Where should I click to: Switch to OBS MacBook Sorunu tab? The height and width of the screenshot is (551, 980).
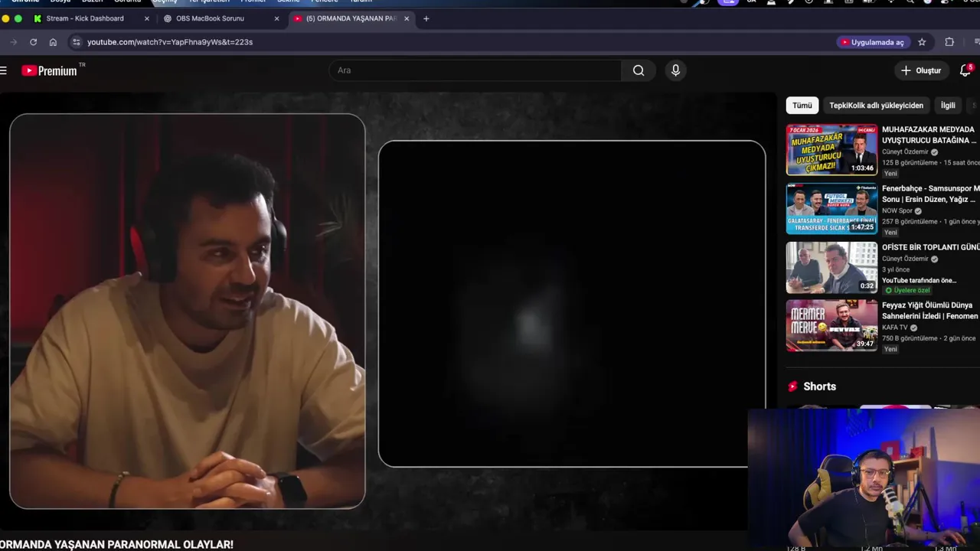pos(210,18)
